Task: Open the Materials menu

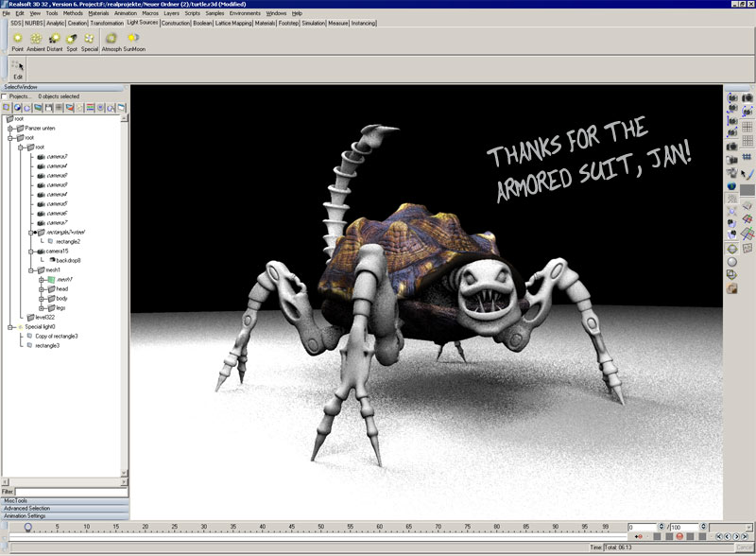Action: 98,14
